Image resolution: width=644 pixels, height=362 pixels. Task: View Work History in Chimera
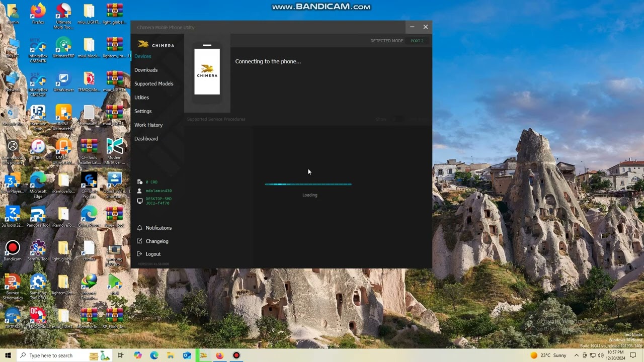(x=148, y=125)
